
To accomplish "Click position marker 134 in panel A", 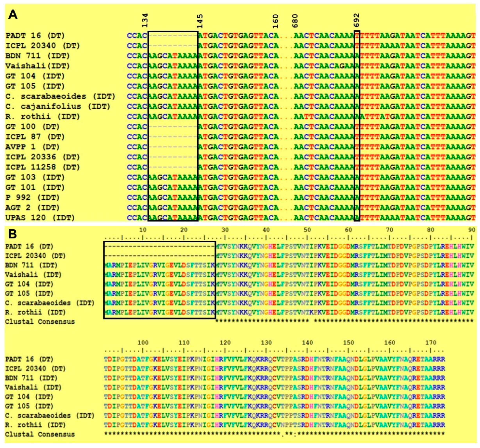I will pyautogui.click(x=145, y=21).
